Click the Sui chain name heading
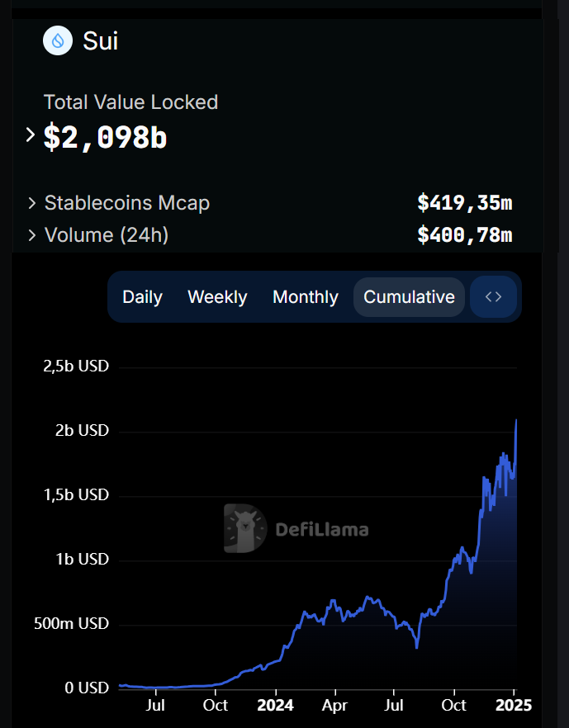This screenshot has width=569, height=728. click(100, 41)
